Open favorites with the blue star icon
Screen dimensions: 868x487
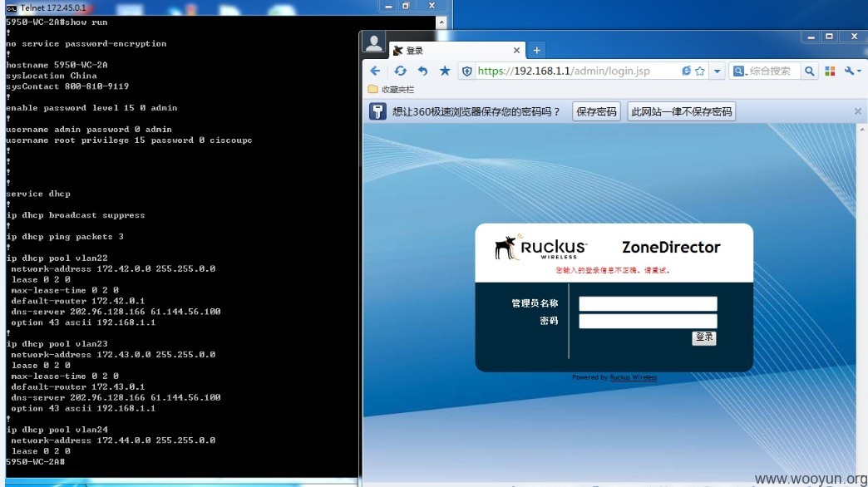point(445,71)
